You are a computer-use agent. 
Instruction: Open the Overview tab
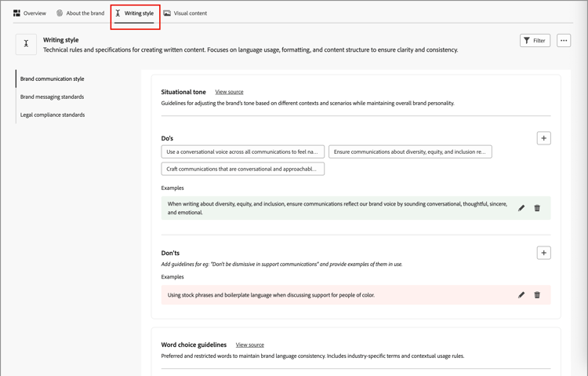tap(30, 13)
